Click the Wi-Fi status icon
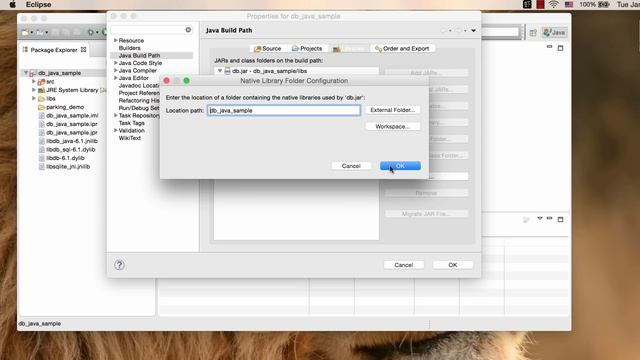The width and height of the screenshot is (640, 360). (x=553, y=4)
